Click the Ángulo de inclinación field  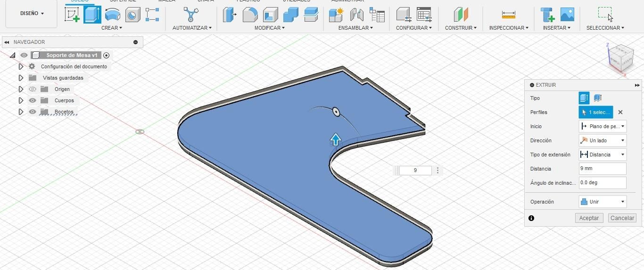pyautogui.click(x=603, y=183)
